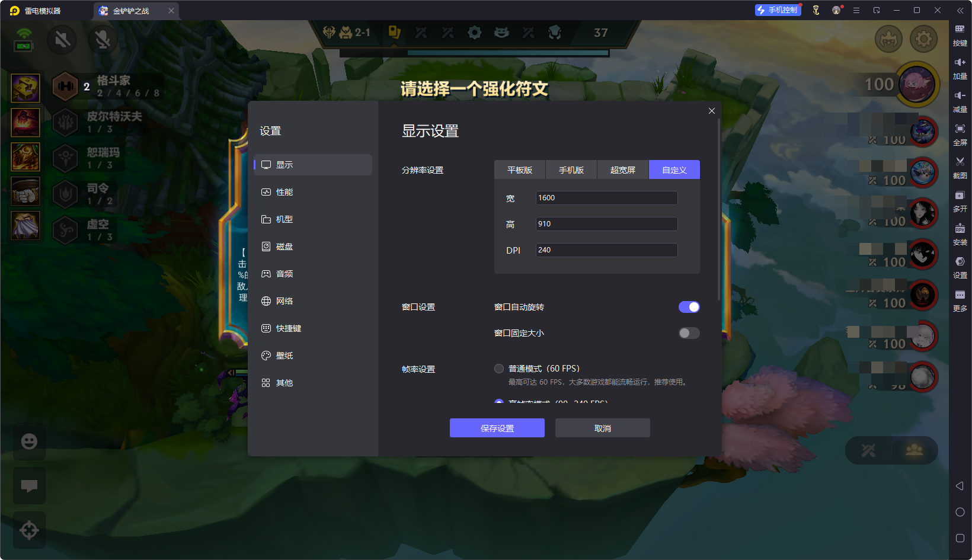Open the 快捷键 settings section
972x560 pixels.
pyautogui.click(x=313, y=328)
